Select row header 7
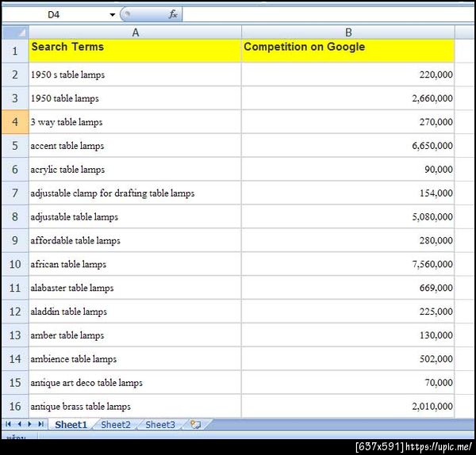476x455 pixels. click(x=15, y=193)
